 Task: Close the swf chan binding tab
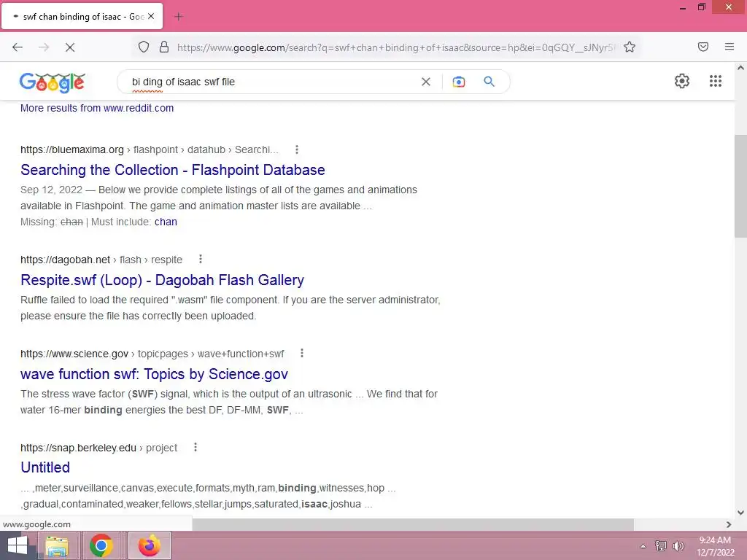pyautogui.click(x=151, y=16)
